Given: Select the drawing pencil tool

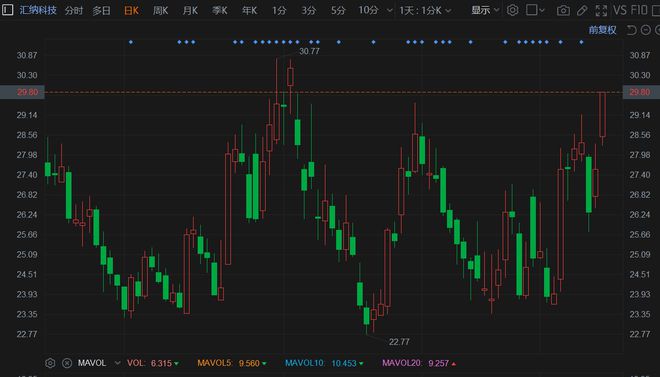Looking at the screenshot, I should click(x=582, y=11).
